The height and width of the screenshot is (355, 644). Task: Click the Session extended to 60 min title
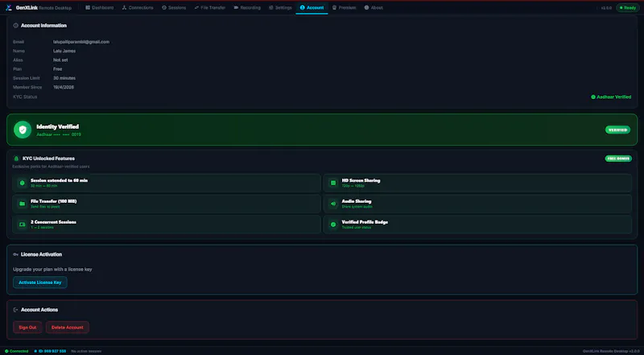coord(59,180)
